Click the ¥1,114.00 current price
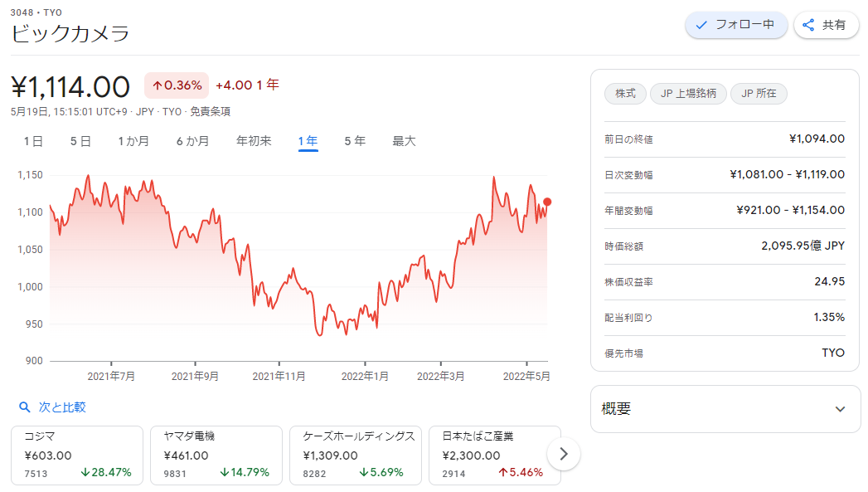868x492 pixels. (x=70, y=87)
